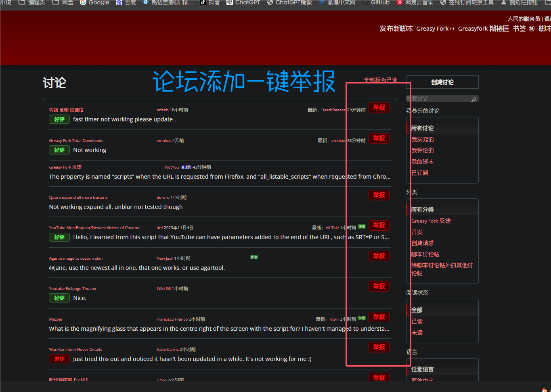Click the ⑱ icon in the top navigation
The width and height of the screenshot is (551, 392).
[532, 28]
